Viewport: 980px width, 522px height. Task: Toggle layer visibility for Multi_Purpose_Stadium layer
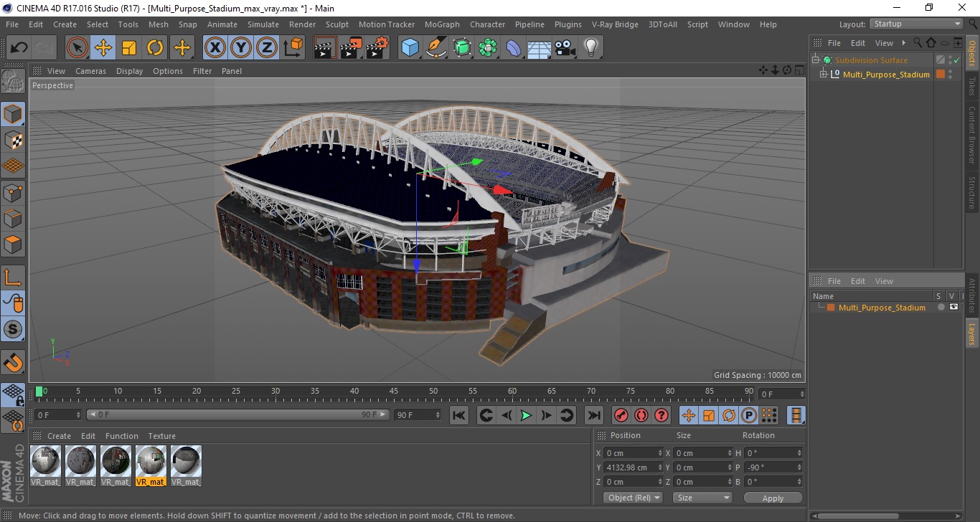[x=953, y=307]
